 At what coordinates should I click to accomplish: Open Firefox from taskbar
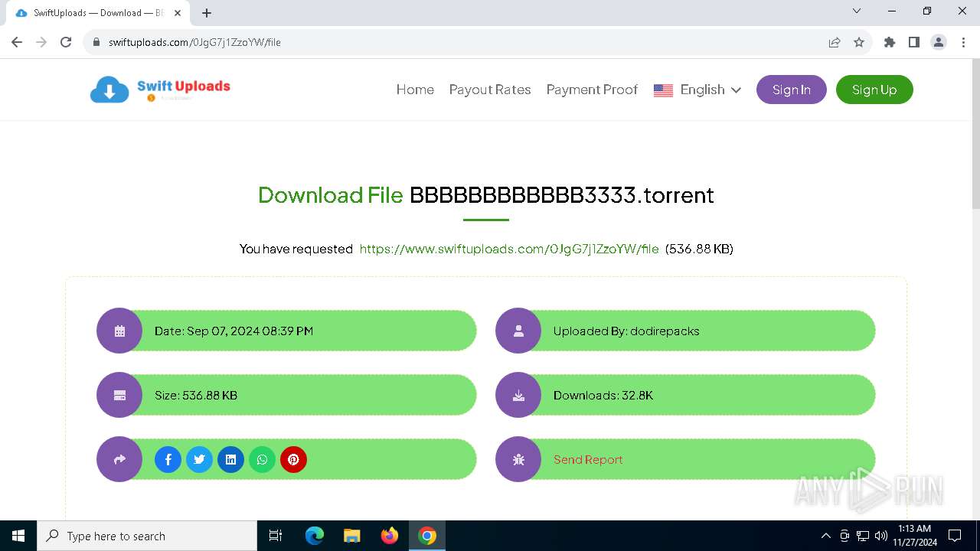point(390,536)
